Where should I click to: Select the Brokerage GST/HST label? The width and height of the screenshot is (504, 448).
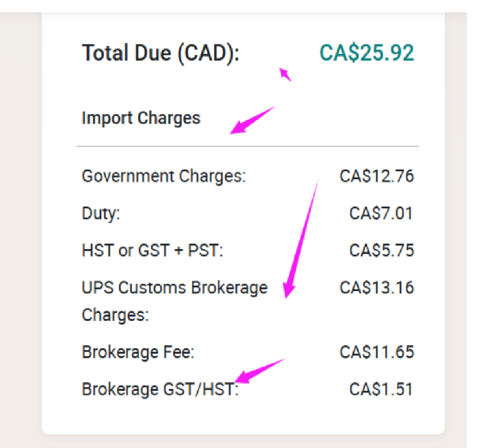[160, 390]
